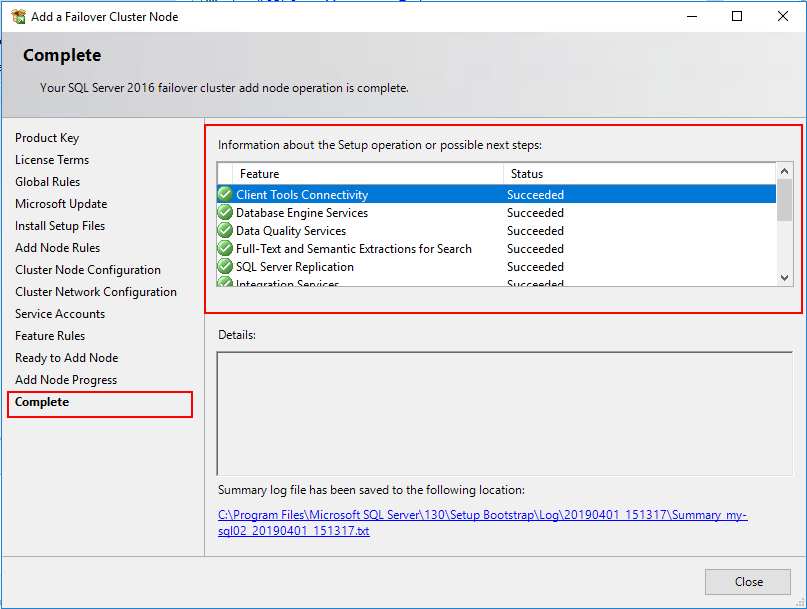
Task: Select the Service Accounts step
Action: click(60, 314)
